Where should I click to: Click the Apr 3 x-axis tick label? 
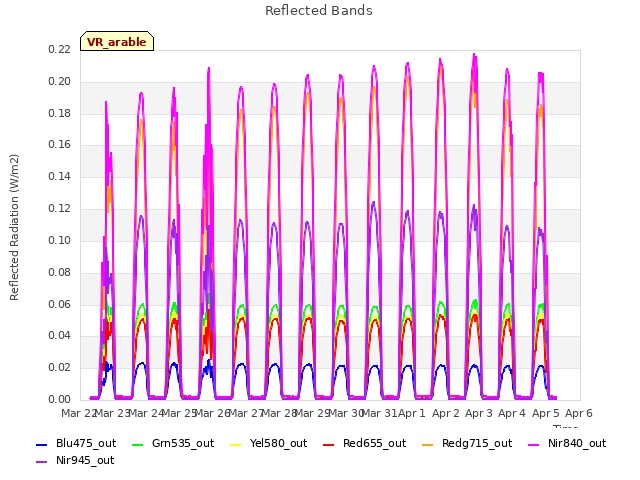tap(479, 413)
